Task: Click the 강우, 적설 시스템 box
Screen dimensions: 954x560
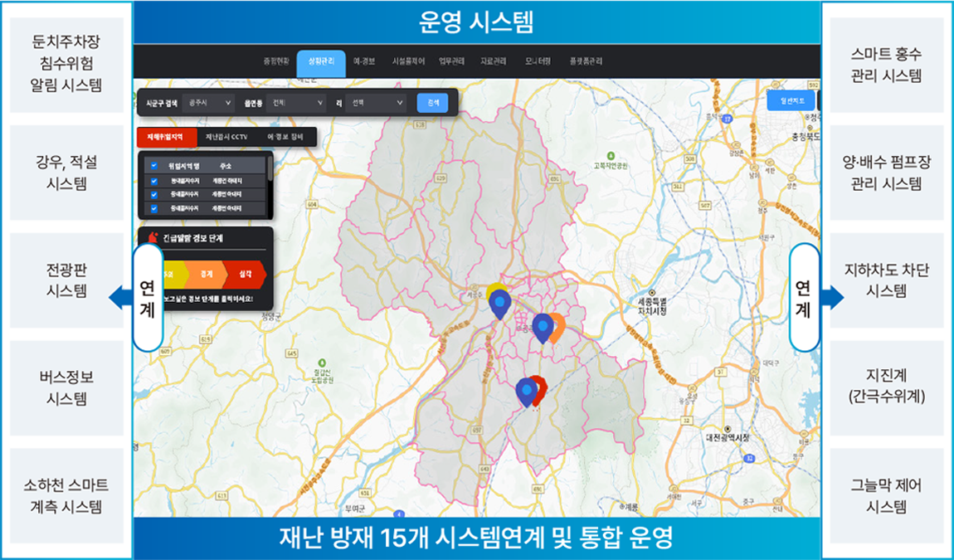Action: (x=66, y=173)
